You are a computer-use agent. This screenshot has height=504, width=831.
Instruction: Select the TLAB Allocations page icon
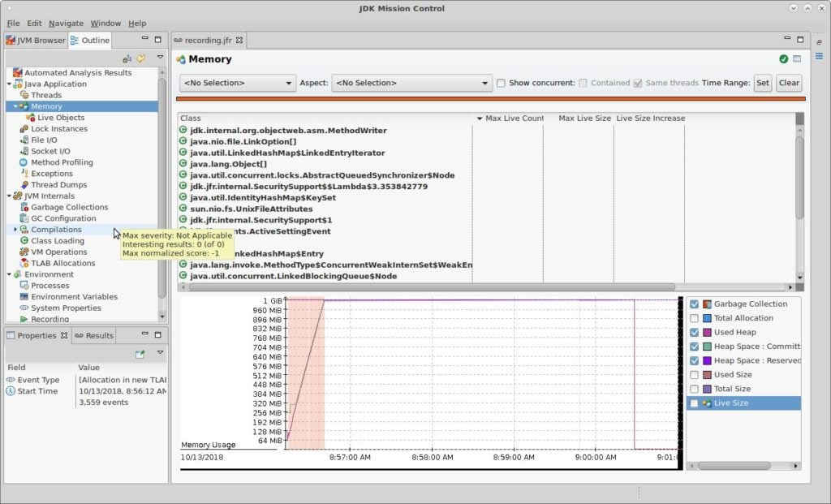[24, 263]
